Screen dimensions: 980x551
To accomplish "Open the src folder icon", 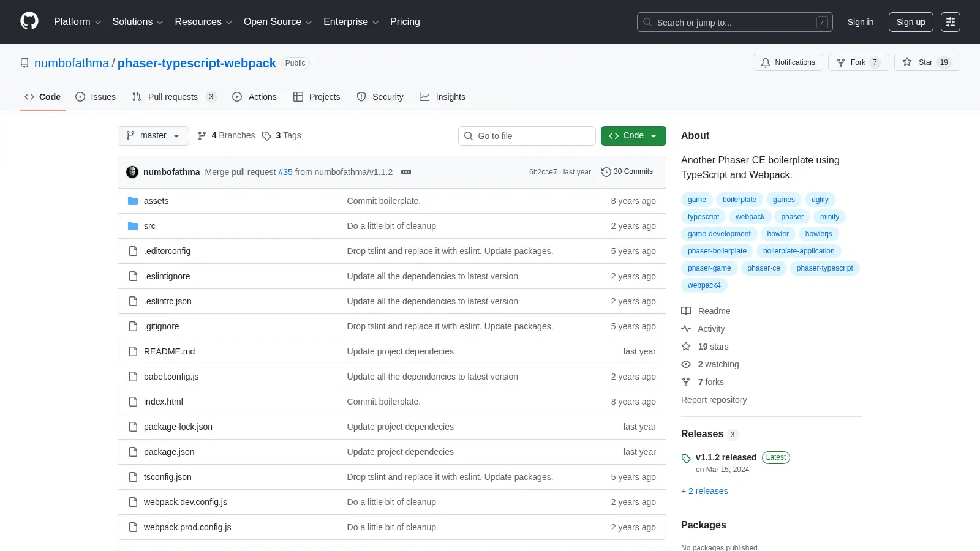I will pyautogui.click(x=133, y=226).
